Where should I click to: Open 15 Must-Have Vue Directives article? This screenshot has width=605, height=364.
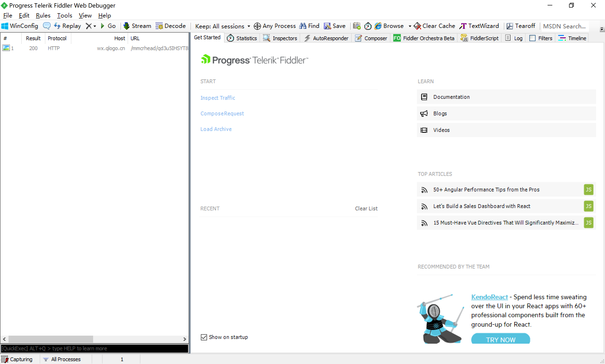(506, 223)
